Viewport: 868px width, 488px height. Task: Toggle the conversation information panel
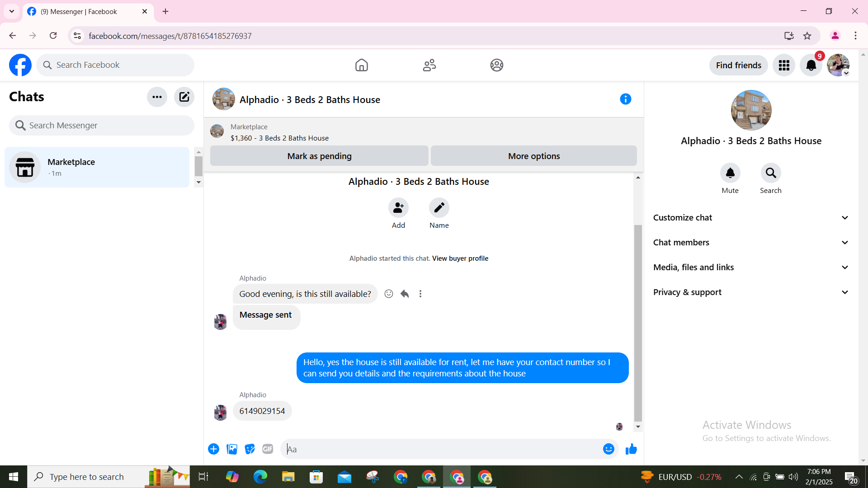[x=625, y=99]
